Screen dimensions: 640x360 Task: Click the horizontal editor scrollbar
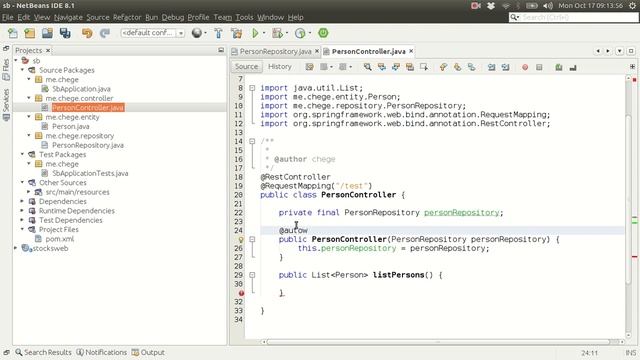[x=438, y=342]
